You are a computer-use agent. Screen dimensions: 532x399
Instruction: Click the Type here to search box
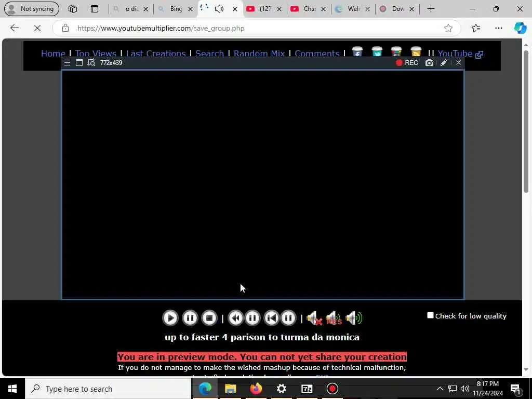[108, 389]
